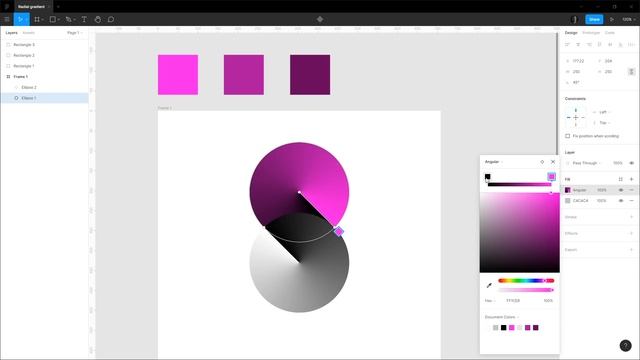Image resolution: width=640 pixels, height=360 pixels.
Task: Click the Figma home logo
Action: (7, 7)
